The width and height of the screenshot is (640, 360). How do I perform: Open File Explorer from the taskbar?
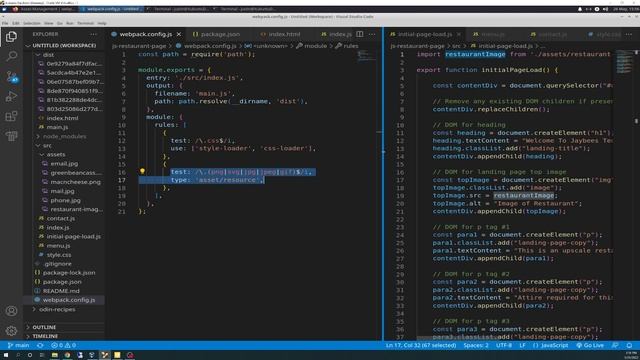tap(54, 355)
